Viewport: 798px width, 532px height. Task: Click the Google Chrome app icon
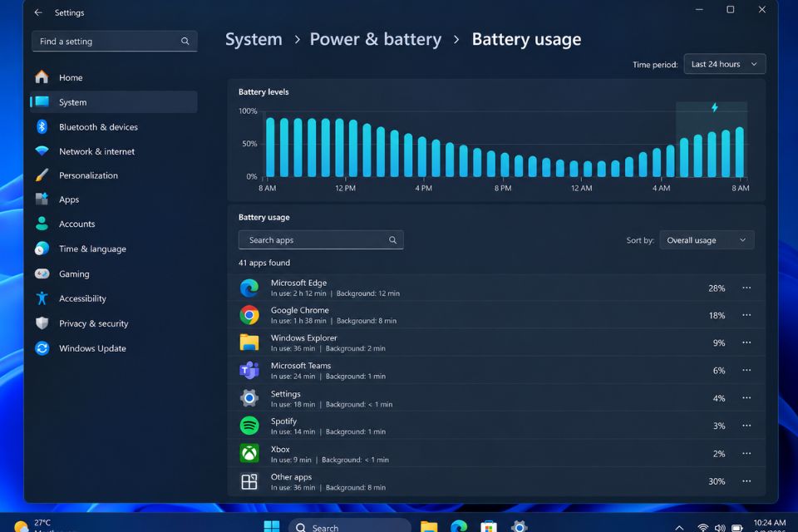tap(249, 315)
